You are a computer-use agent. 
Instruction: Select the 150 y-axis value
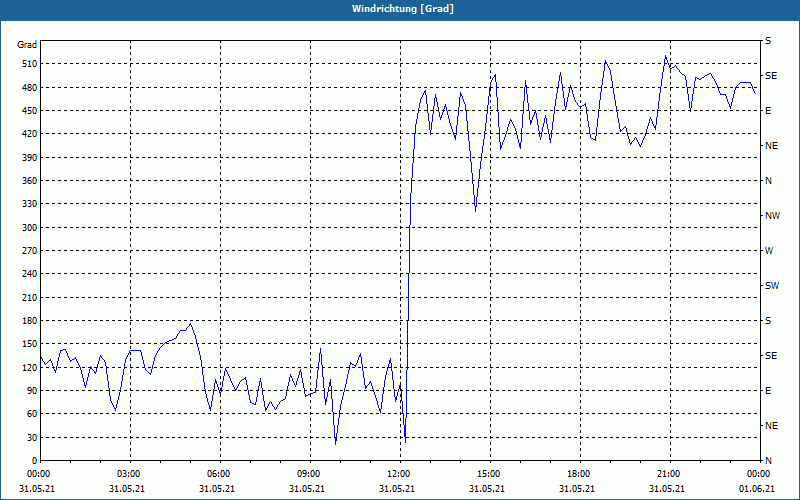[29, 344]
